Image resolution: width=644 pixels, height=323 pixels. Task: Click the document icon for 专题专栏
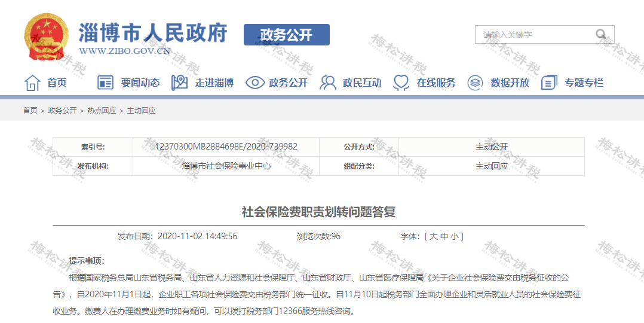coord(549,83)
